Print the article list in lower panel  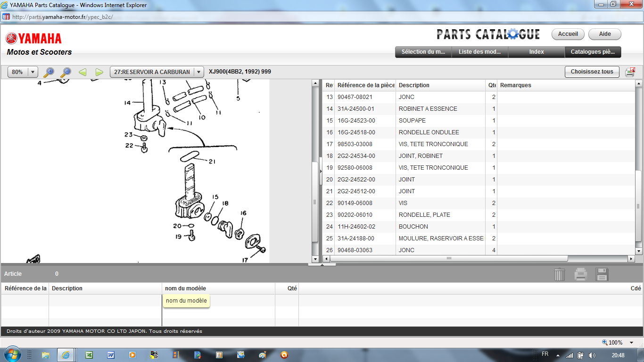581,274
